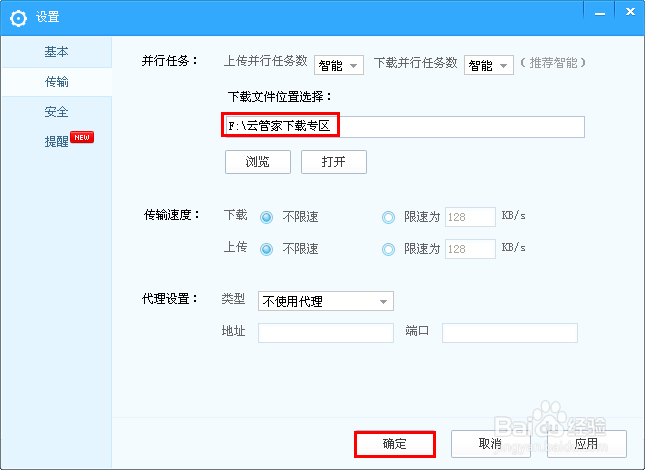The width and height of the screenshot is (645, 470).
Task: Select 限速为 radio for 上传
Action: [388, 249]
